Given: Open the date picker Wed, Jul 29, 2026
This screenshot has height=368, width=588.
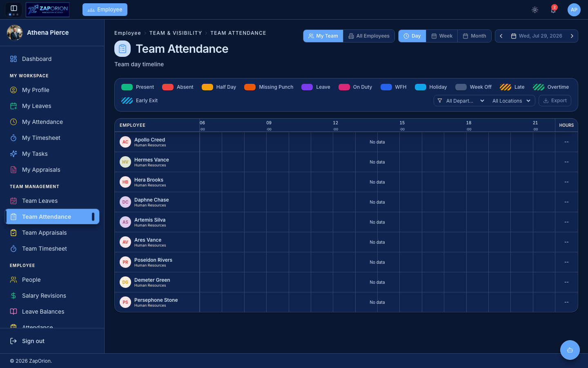Looking at the screenshot, I should [537, 36].
